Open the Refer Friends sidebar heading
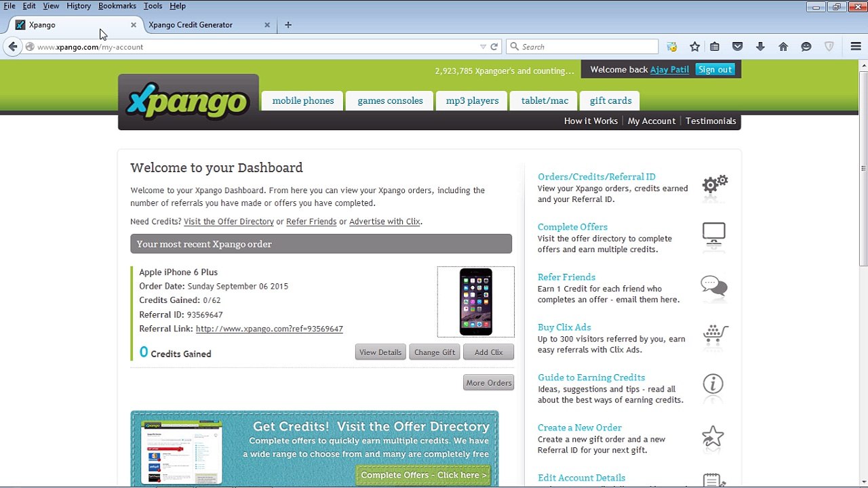 click(566, 277)
